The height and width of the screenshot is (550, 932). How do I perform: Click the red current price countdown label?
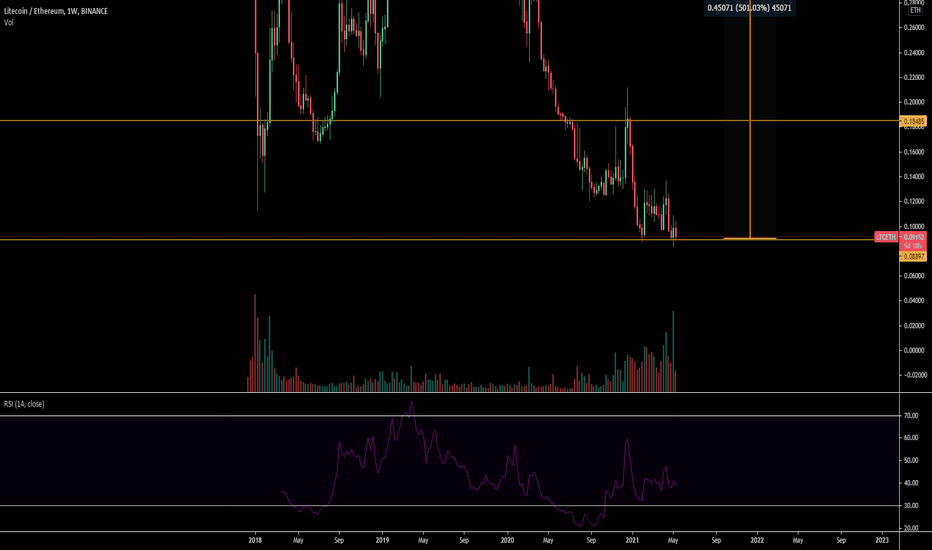913,241
